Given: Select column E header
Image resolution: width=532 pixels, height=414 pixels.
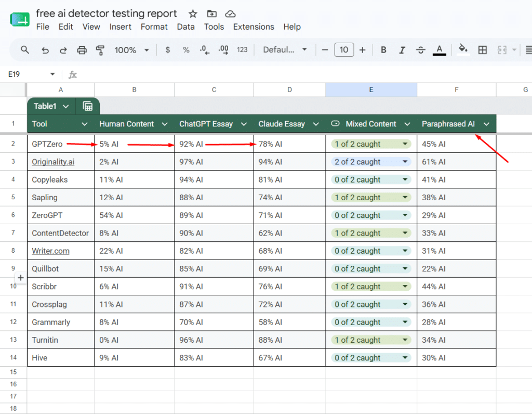Looking at the screenshot, I should click(x=371, y=89).
